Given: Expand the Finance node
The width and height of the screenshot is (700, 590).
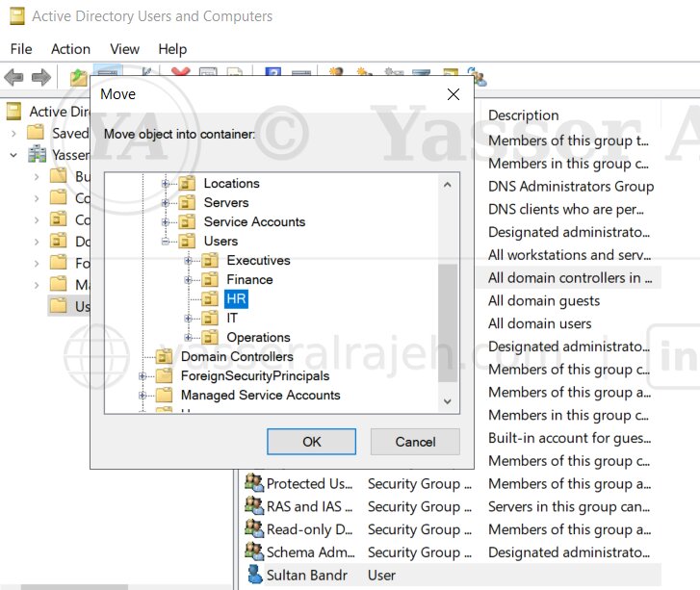Looking at the screenshot, I should (x=188, y=279).
